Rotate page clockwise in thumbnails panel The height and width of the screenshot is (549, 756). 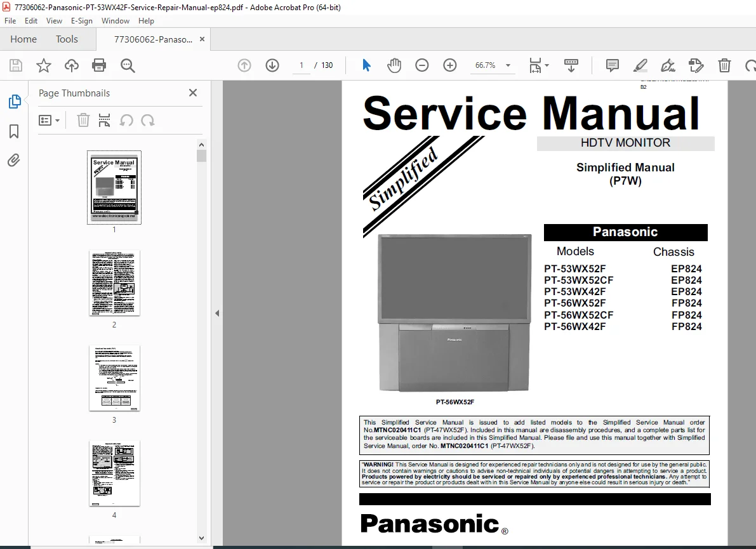click(x=147, y=120)
